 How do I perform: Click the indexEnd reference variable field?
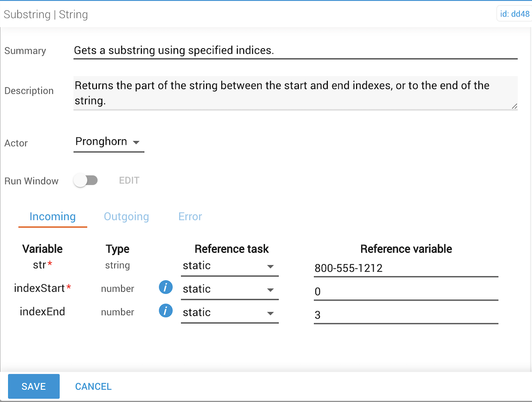pos(406,315)
